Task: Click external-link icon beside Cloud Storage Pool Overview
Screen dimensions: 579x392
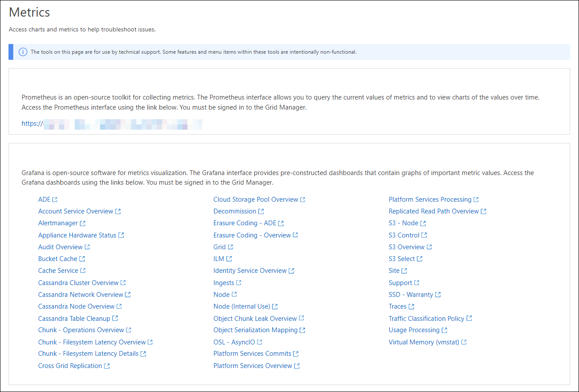Action: point(302,199)
